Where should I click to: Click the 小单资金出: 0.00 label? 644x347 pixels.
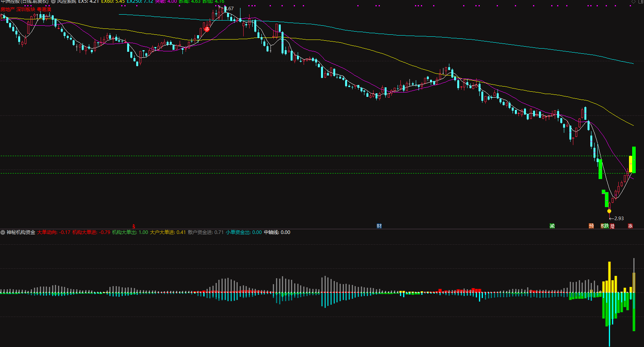click(244, 232)
